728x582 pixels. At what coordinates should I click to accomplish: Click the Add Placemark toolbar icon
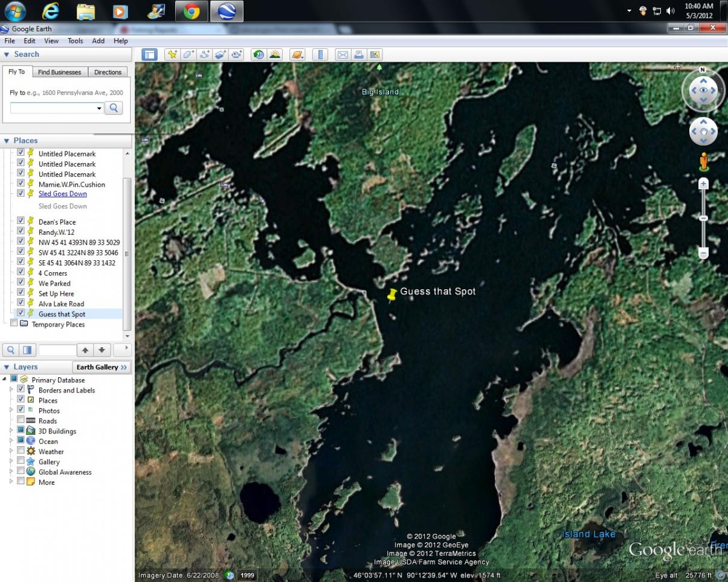[172, 55]
